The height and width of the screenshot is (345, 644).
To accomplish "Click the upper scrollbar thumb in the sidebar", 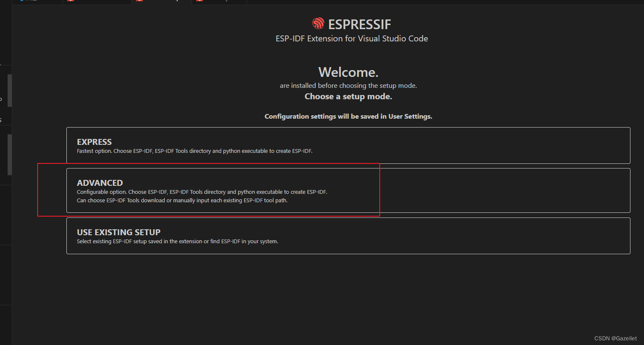I will tap(9, 90).
